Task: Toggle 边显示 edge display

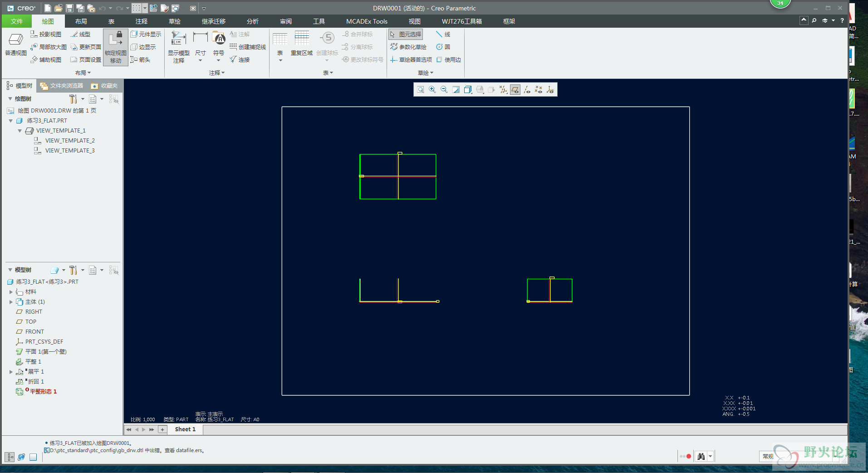Action: (x=143, y=47)
